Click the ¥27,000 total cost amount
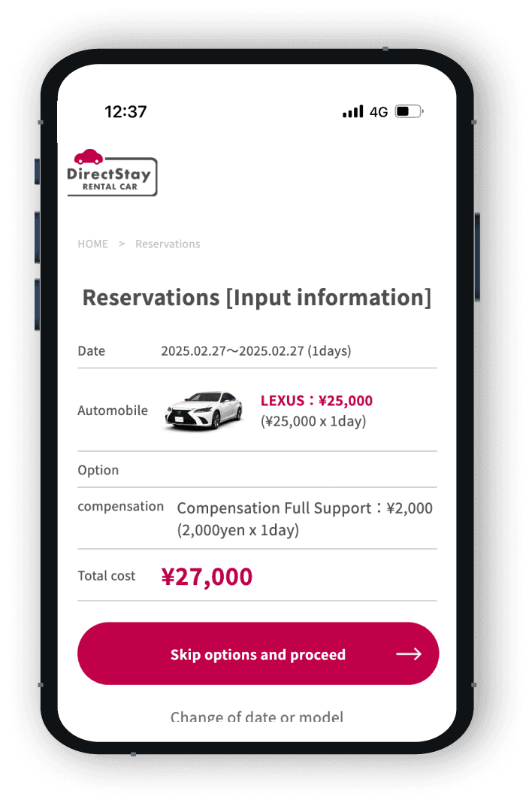Image resolution: width=532 pixels, height=803 pixels. (207, 577)
